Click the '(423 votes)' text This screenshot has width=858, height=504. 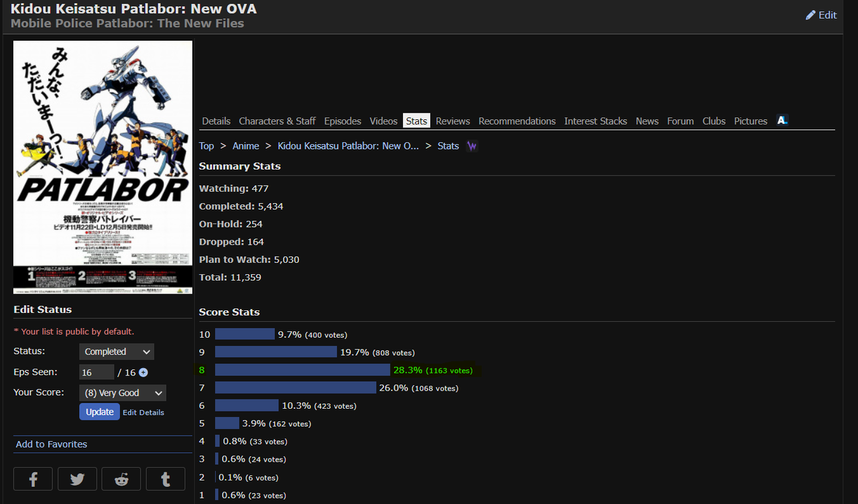[335, 406]
